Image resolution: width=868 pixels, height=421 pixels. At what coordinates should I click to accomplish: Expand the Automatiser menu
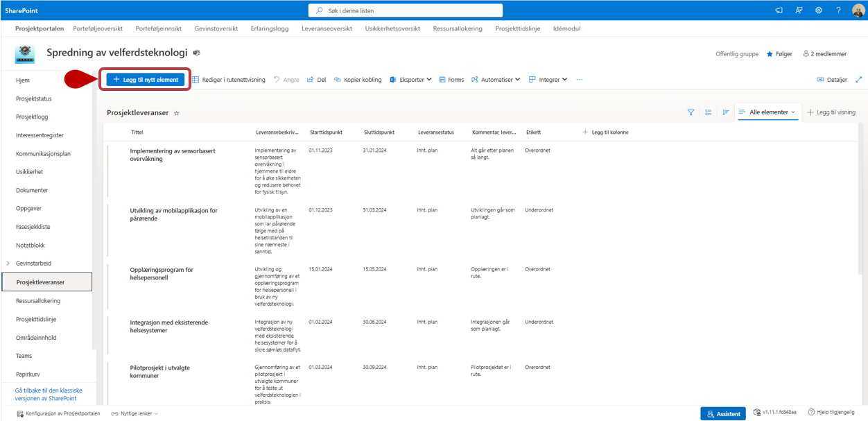(x=496, y=80)
